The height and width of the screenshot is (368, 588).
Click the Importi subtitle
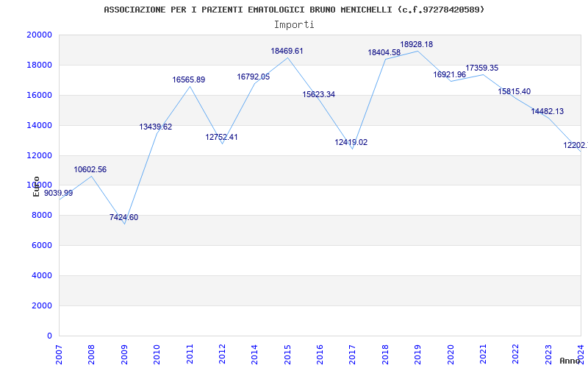pyautogui.click(x=294, y=25)
